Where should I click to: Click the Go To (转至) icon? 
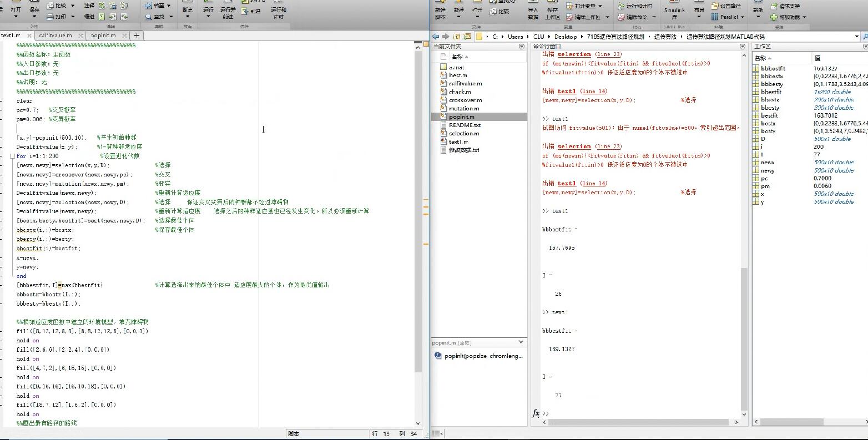coord(148,6)
